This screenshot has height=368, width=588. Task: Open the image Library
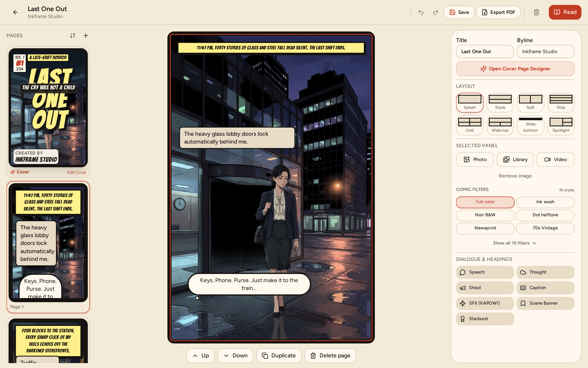click(x=515, y=159)
